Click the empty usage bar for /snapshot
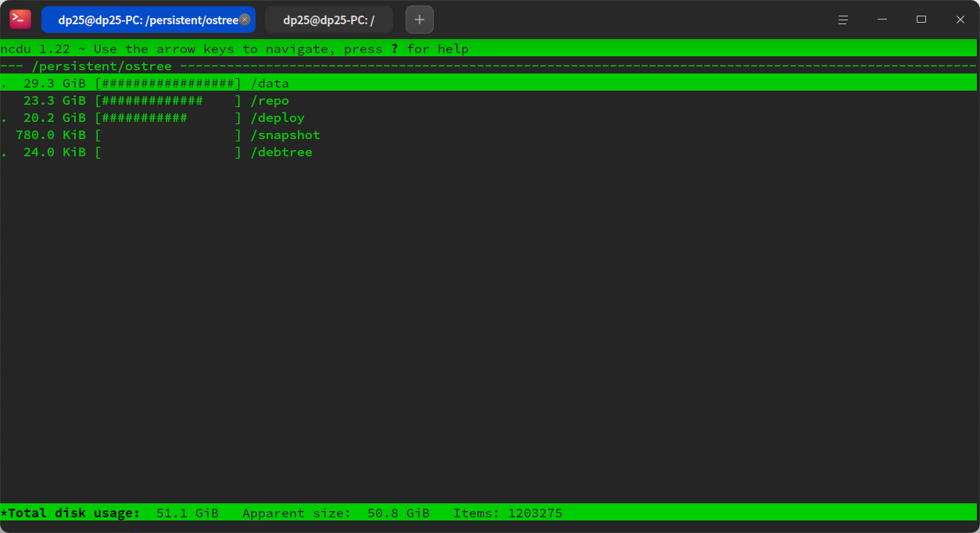The width and height of the screenshot is (980, 533). pos(168,134)
